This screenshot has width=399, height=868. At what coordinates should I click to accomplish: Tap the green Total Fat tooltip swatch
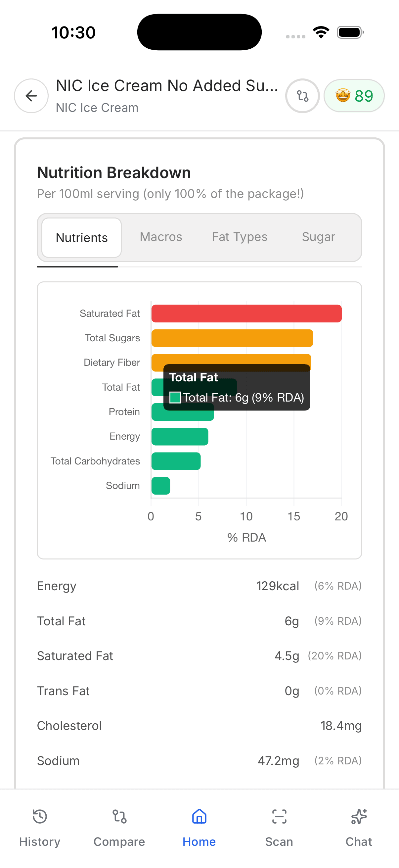tap(175, 398)
